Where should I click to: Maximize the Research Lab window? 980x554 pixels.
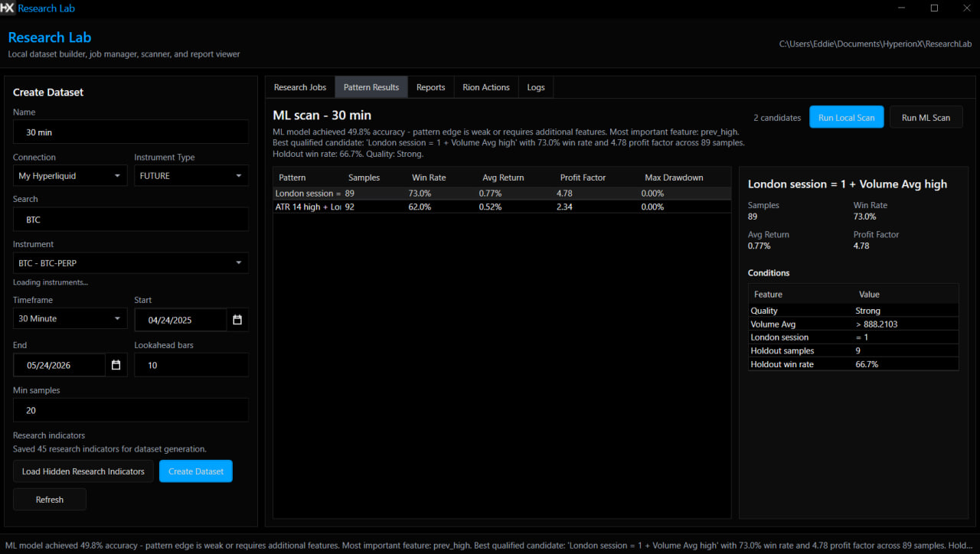pyautogui.click(x=934, y=8)
